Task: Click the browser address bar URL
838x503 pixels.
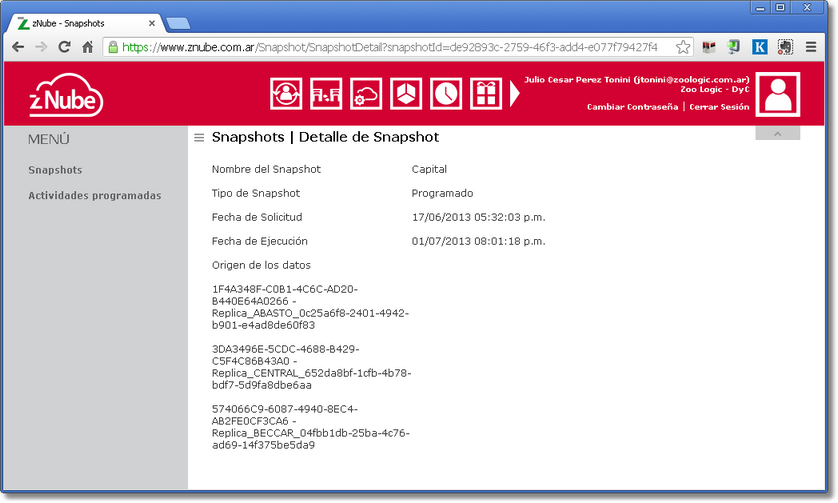Action: (x=390, y=47)
